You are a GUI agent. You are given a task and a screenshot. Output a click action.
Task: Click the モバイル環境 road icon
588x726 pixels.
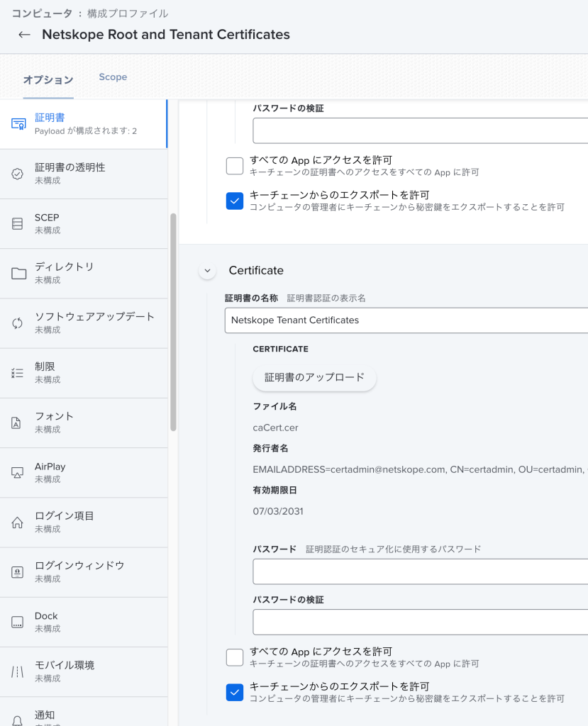pyautogui.click(x=17, y=672)
